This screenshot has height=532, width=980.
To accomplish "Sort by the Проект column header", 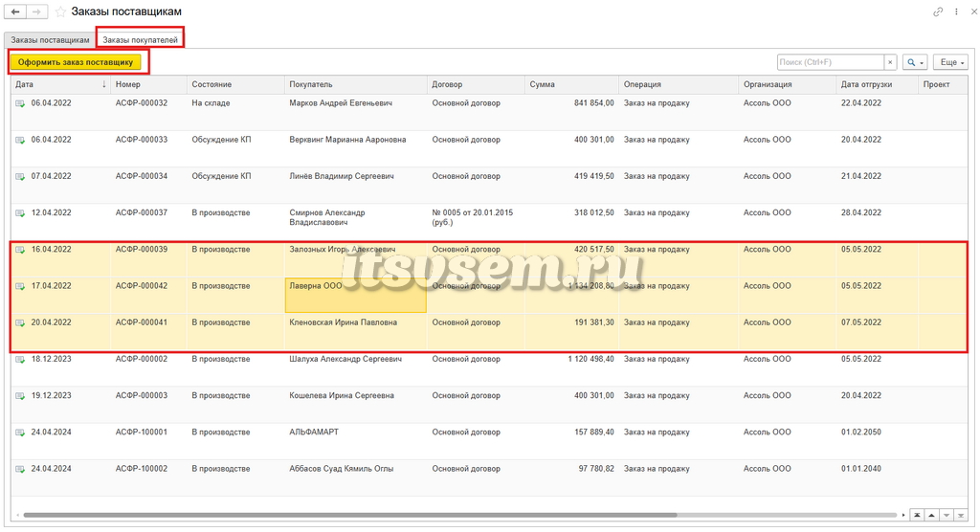I will (943, 84).
